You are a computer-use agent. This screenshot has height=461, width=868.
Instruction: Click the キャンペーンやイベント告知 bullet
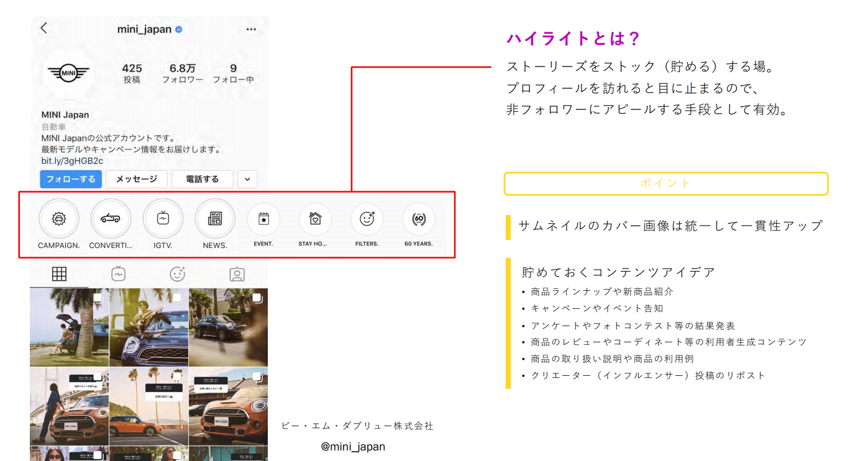point(597,308)
